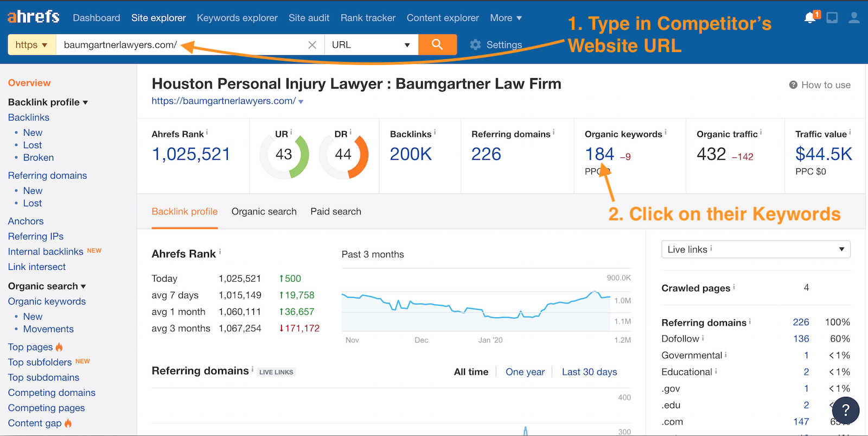Open Top subfolders in sidebar
Viewport: 868px width, 436px height.
coord(40,362)
